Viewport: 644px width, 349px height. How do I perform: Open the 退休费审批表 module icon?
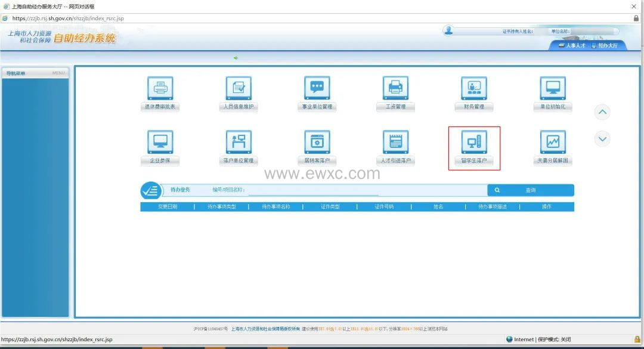click(x=160, y=88)
